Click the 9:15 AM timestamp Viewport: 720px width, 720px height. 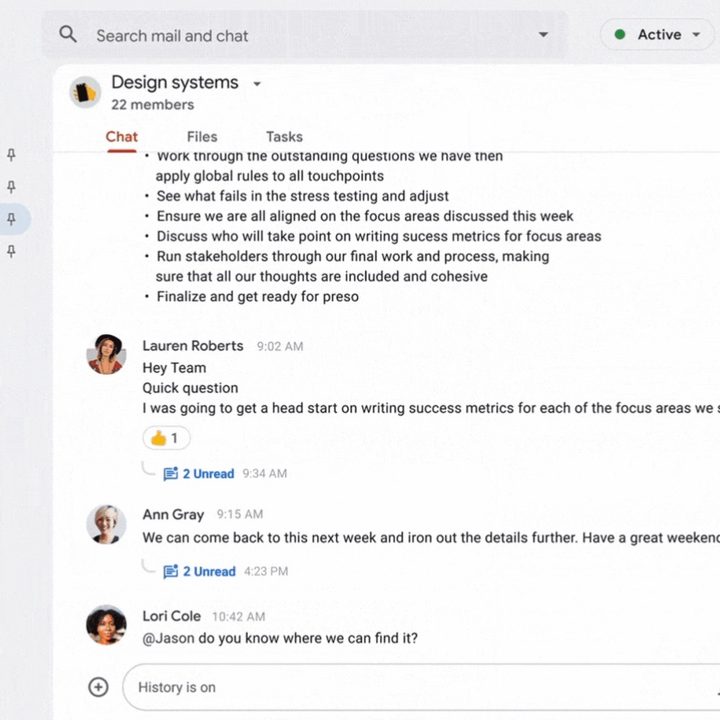click(x=240, y=515)
